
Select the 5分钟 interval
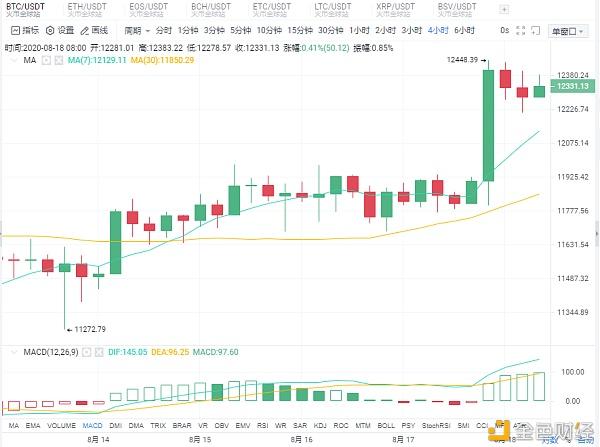[x=241, y=30]
